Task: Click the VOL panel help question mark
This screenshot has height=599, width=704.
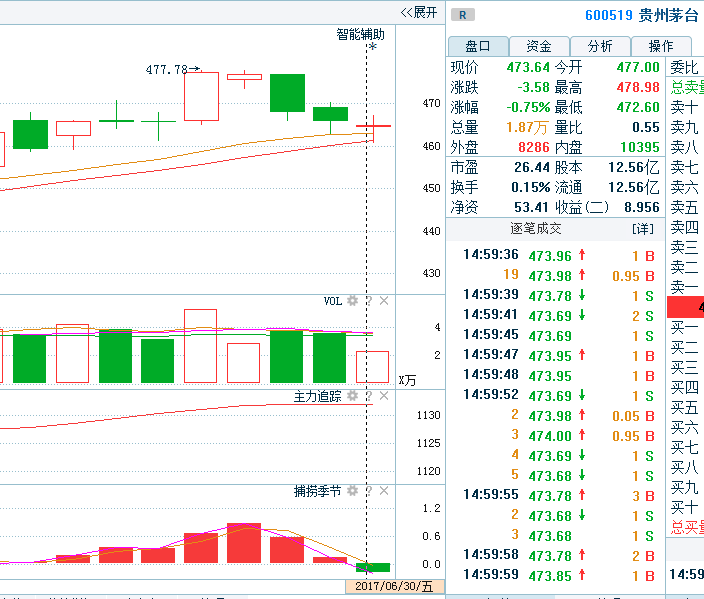Action: coord(368,301)
